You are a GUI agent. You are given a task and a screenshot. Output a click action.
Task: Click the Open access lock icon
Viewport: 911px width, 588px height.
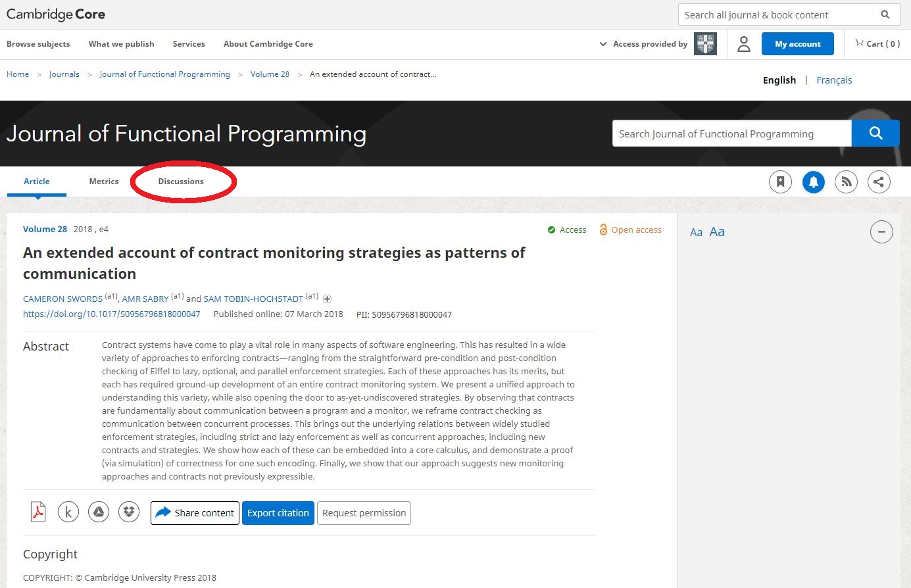point(603,230)
